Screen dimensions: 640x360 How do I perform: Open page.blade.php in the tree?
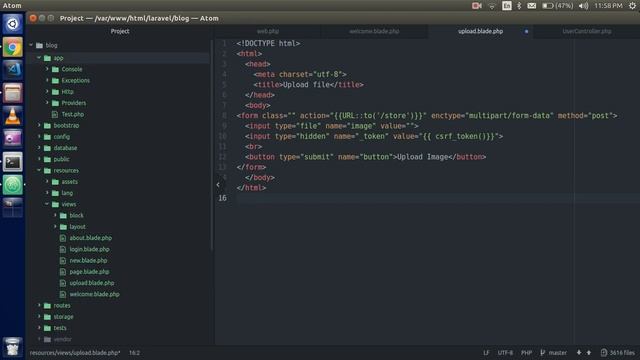(89, 271)
